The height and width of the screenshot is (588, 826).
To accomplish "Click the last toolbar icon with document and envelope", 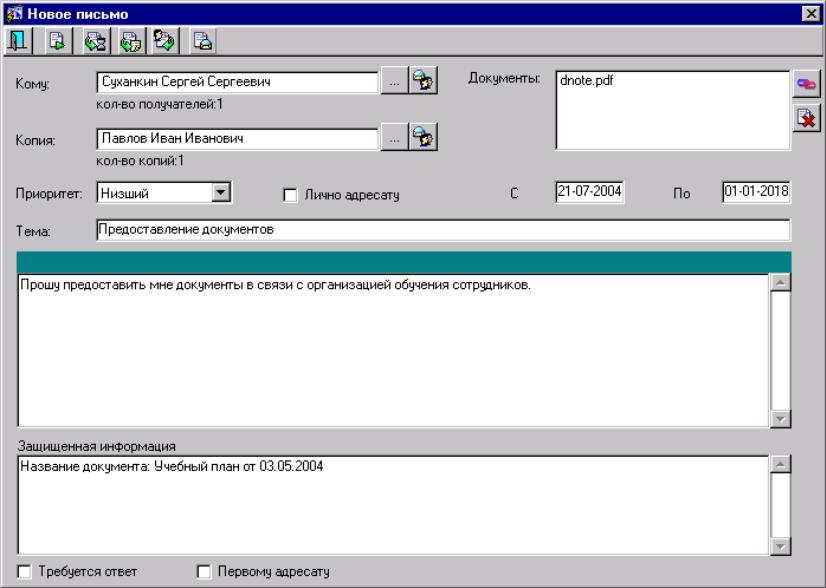I will click(x=202, y=41).
